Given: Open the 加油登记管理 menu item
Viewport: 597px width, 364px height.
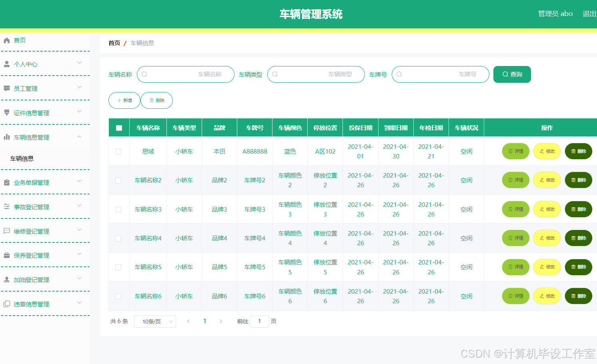Looking at the screenshot, I should coord(45,280).
